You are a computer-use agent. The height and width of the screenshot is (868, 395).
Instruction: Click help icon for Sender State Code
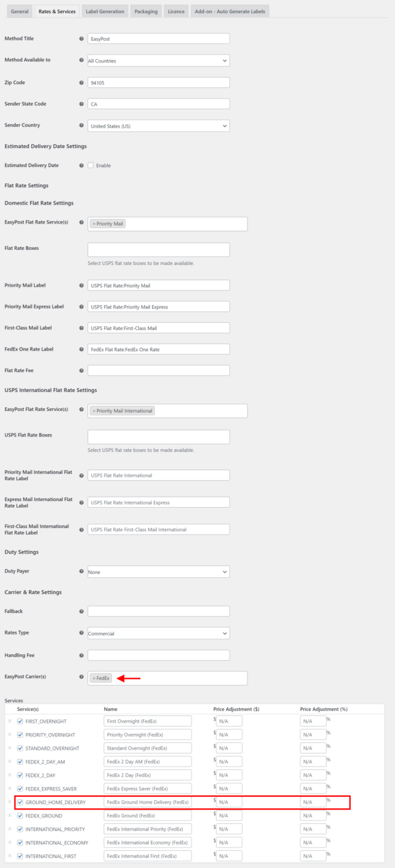tap(82, 104)
